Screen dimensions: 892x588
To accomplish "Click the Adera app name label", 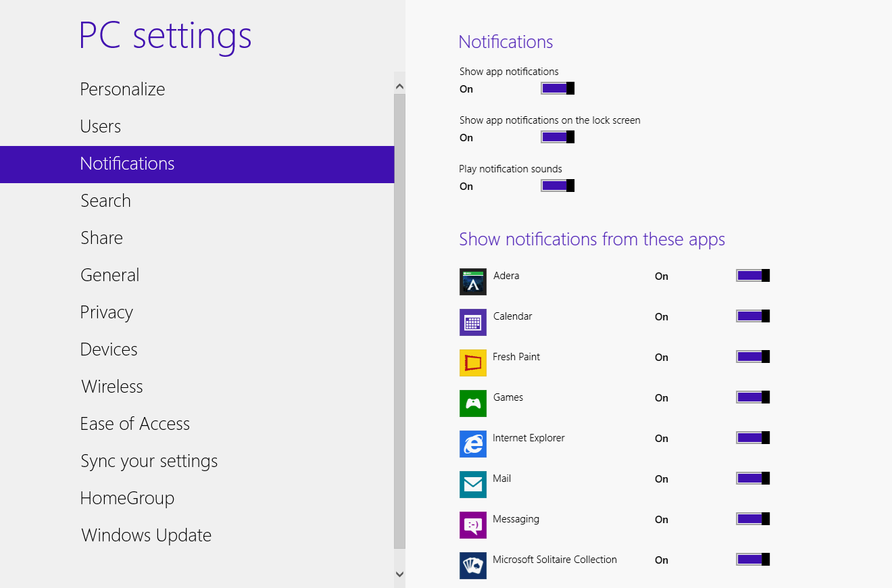I will pyautogui.click(x=506, y=276).
